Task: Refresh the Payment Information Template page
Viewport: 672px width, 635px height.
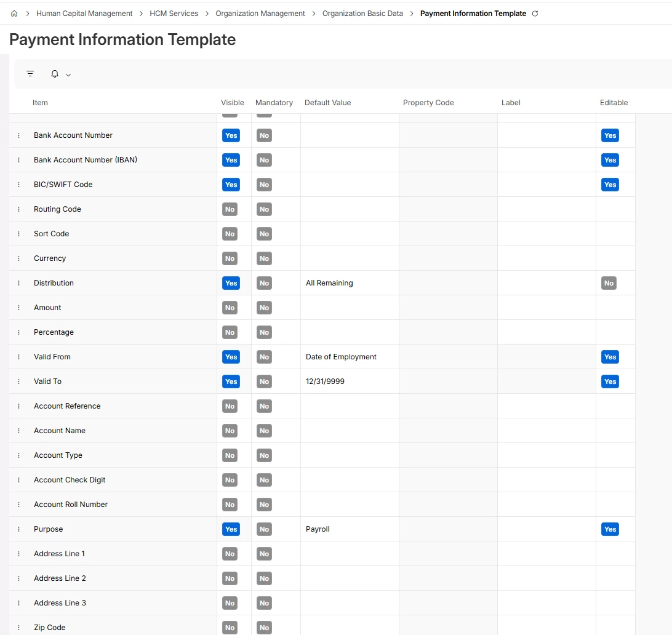Action: tap(535, 14)
